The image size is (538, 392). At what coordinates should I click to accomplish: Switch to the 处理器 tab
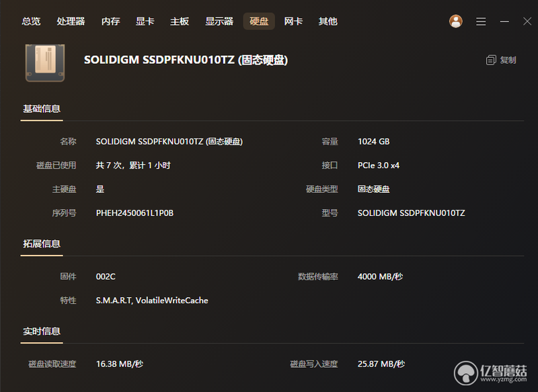[x=71, y=22]
